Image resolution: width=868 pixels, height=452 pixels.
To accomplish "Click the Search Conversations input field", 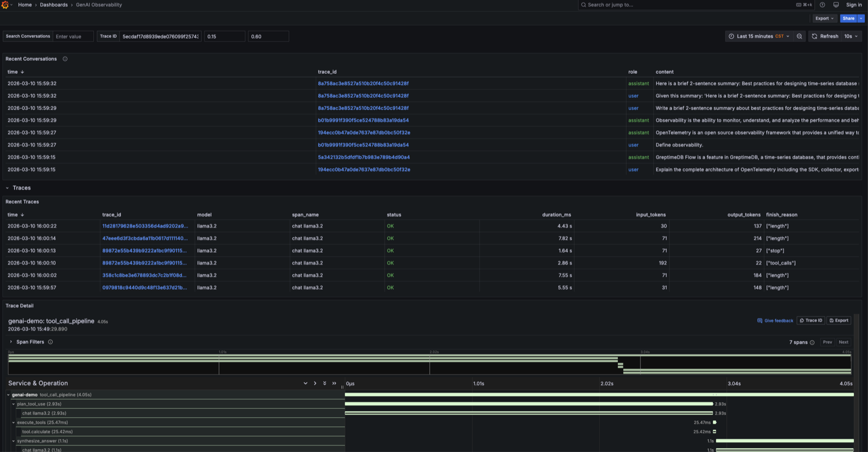I will click(73, 36).
